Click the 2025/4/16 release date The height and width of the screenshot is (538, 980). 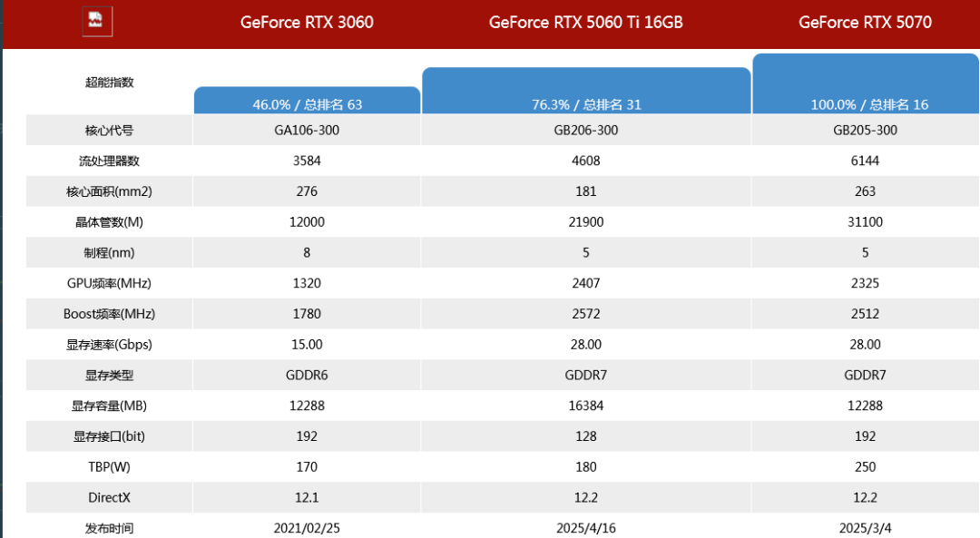[x=585, y=528]
